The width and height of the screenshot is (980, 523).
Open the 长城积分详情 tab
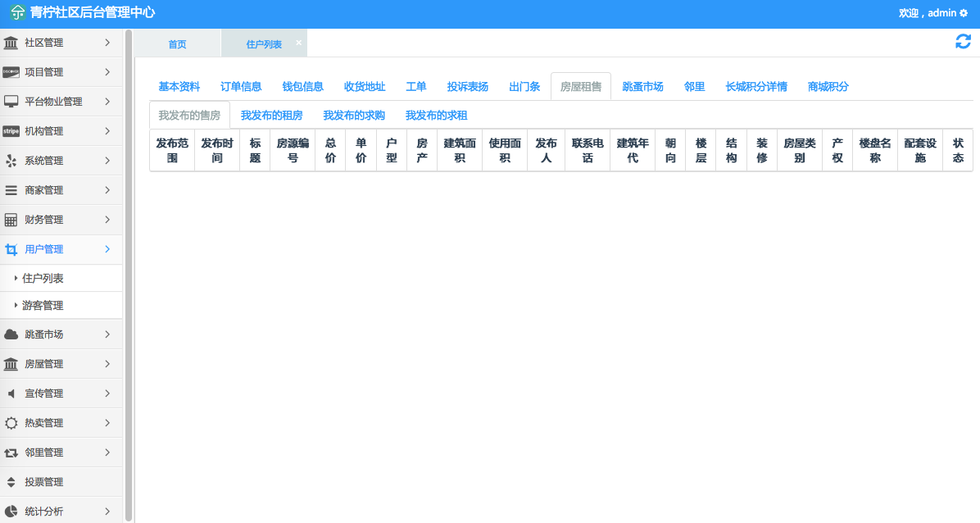[x=756, y=86]
